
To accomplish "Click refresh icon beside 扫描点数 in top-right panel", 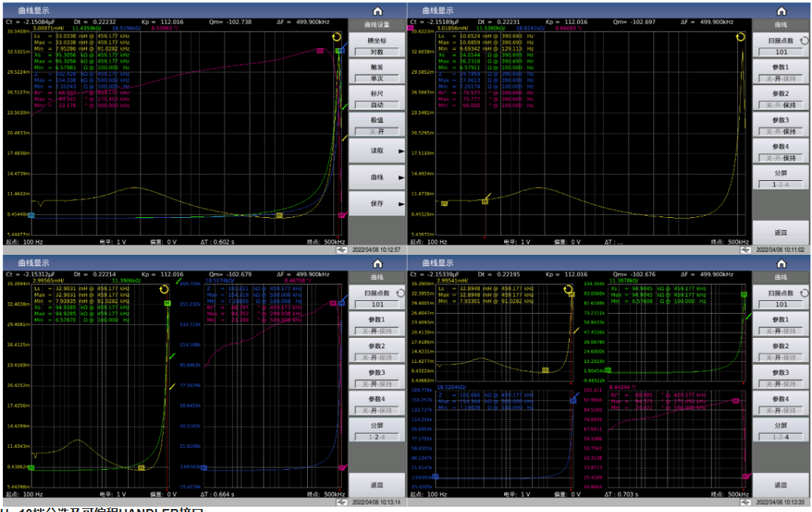I will click(x=804, y=41).
